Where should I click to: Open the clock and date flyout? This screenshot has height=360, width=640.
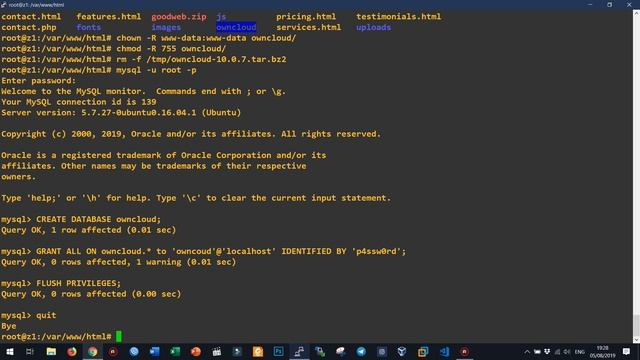[602, 352]
